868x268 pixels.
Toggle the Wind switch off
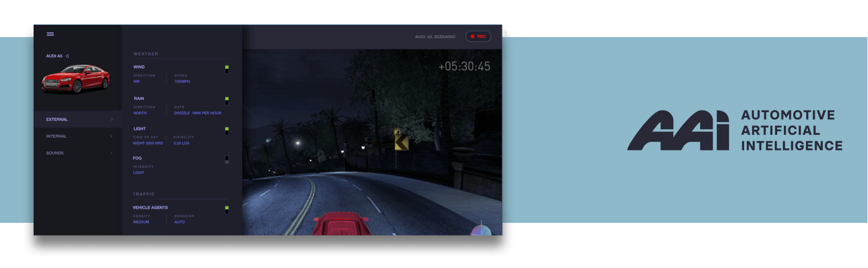227,69
